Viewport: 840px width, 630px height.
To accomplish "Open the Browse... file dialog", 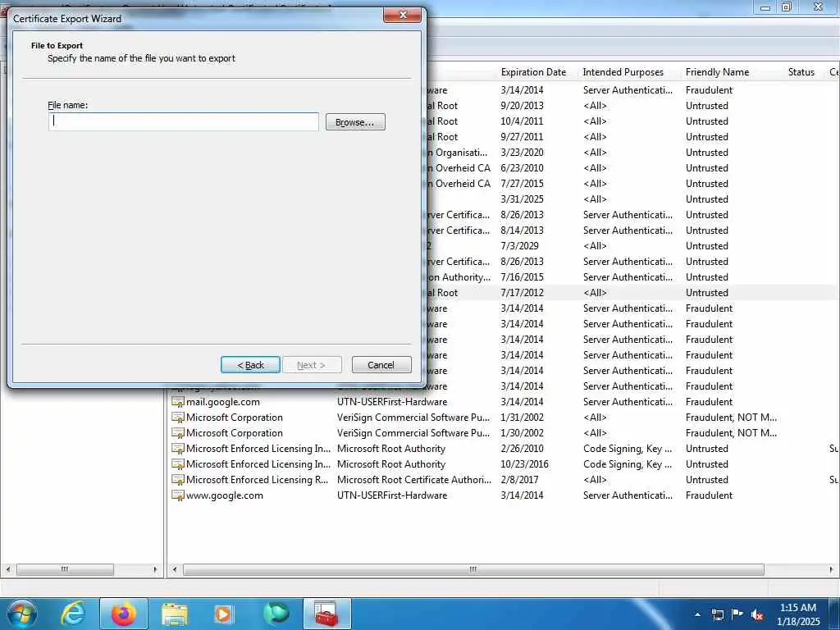I will point(355,122).
